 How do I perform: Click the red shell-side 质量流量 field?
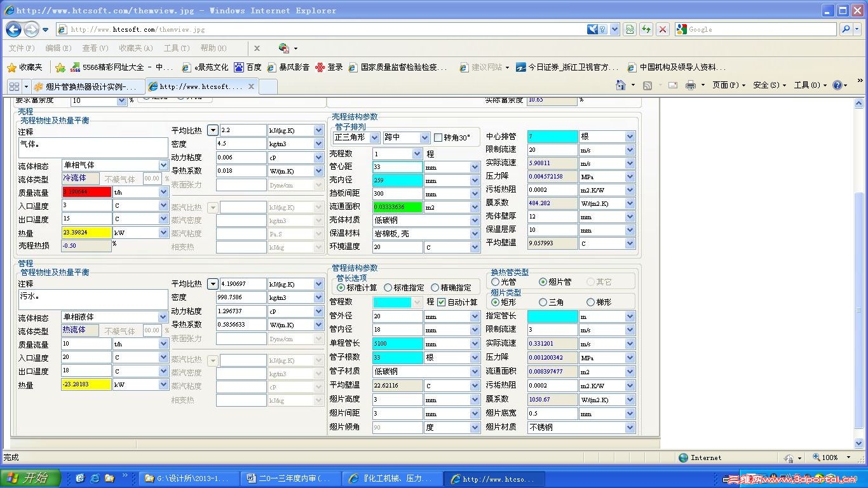pos(86,192)
